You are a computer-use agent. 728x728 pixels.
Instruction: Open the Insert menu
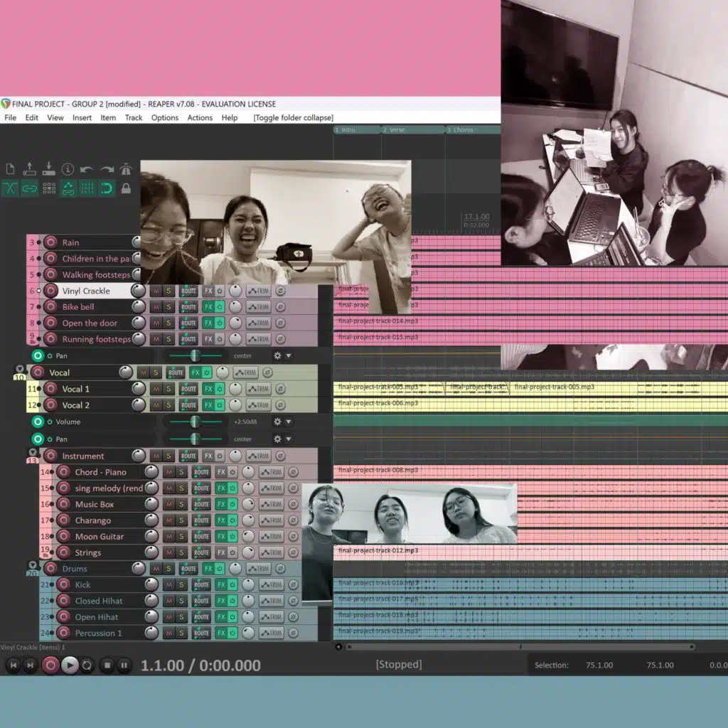point(82,118)
